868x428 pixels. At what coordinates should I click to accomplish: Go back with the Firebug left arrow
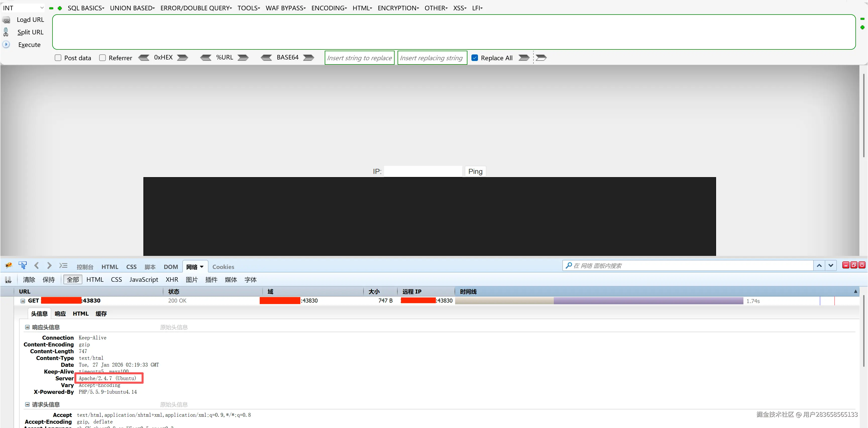[x=36, y=265]
